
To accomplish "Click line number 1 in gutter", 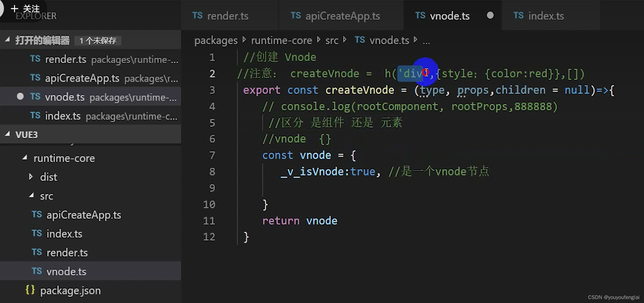I will click(212, 57).
